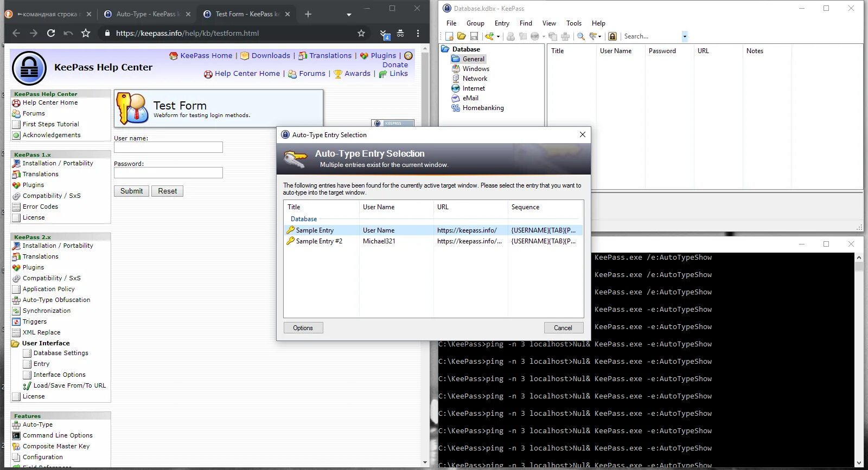Click User Interface folder in sidebar
The height and width of the screenshot is (470, 868).
[46, 343]
